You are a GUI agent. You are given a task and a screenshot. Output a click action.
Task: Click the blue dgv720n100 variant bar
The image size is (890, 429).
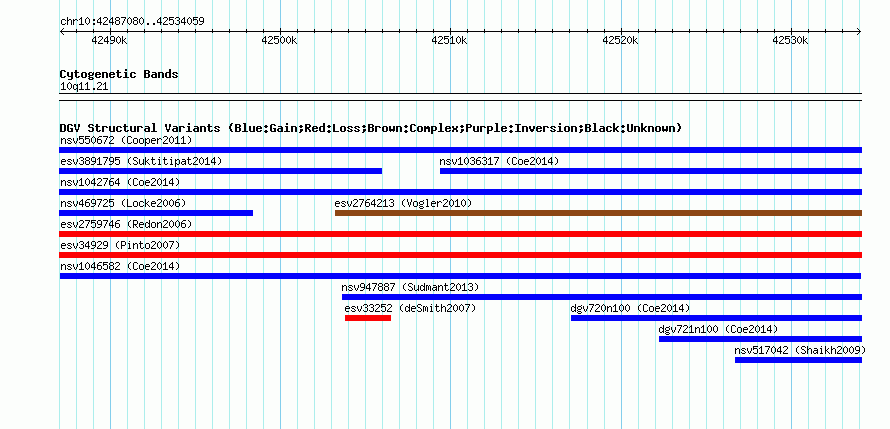click(x=716, y=318)
